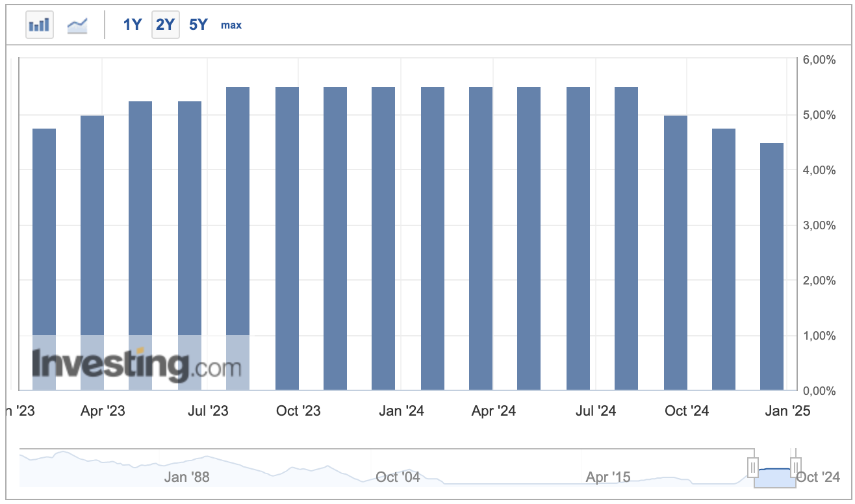Click the 1,00% axis label
The width and height of the screenshot is (855, 504).
pos(819,336)
